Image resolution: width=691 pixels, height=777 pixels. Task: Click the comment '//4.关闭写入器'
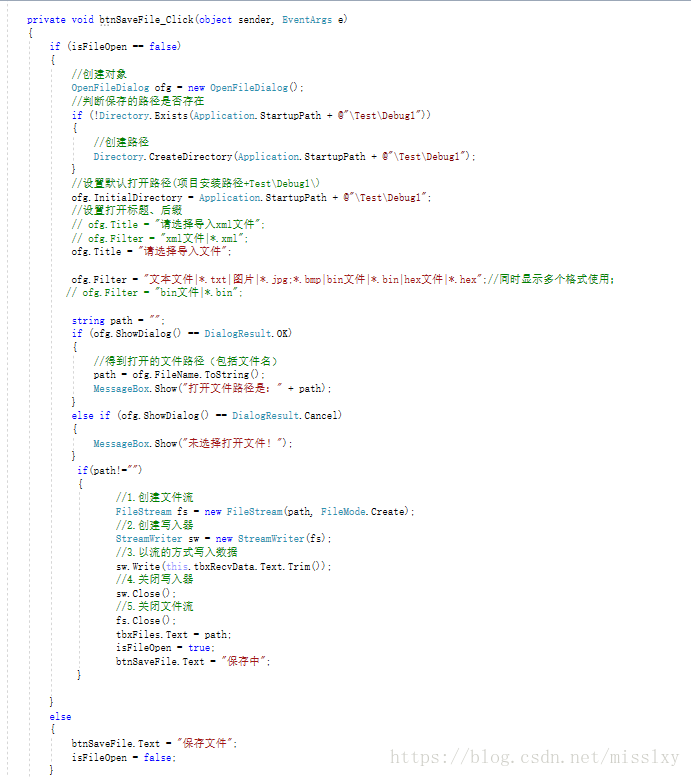point(154,579)
